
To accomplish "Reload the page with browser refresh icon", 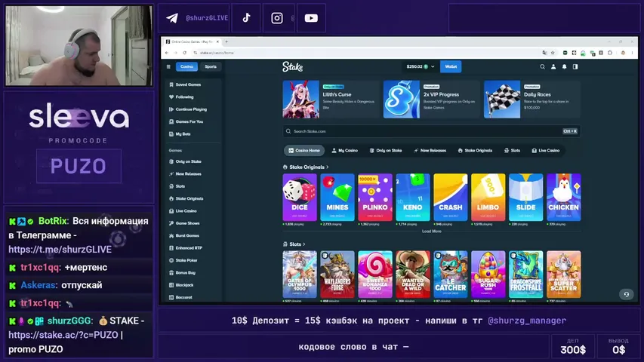I will (185, 53).
